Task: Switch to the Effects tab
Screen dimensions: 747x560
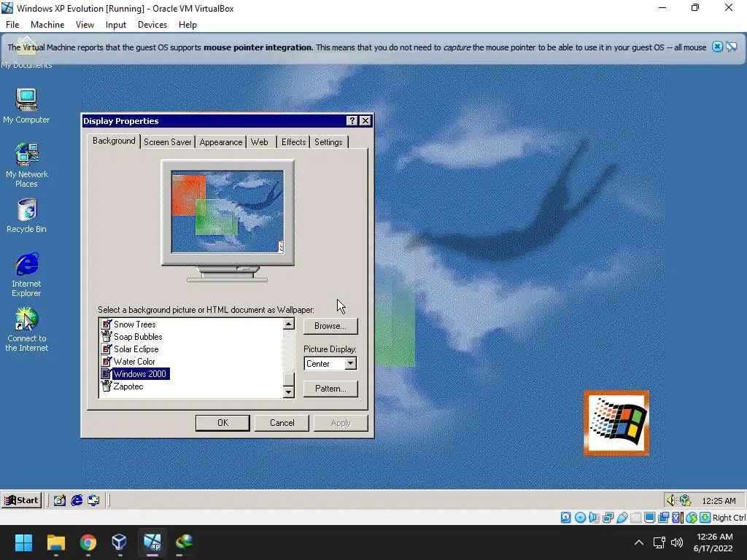Action: [x=293, y=142]
